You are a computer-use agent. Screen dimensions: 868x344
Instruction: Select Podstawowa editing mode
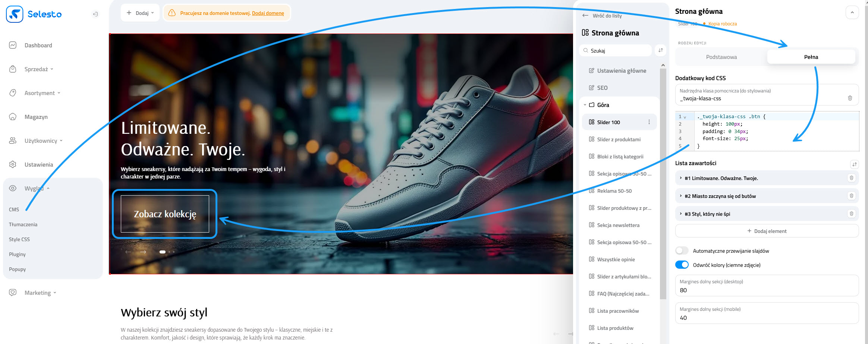(721, 57)
